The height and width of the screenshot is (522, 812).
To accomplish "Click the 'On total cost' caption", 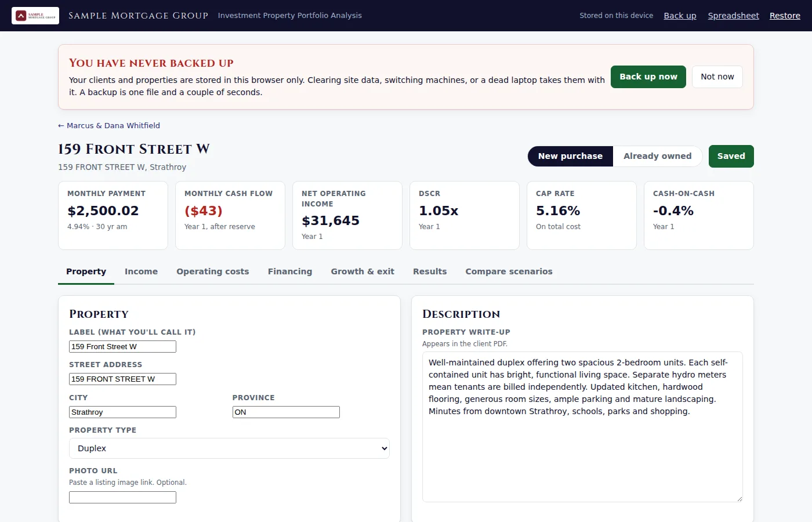I will click(558, 227).
